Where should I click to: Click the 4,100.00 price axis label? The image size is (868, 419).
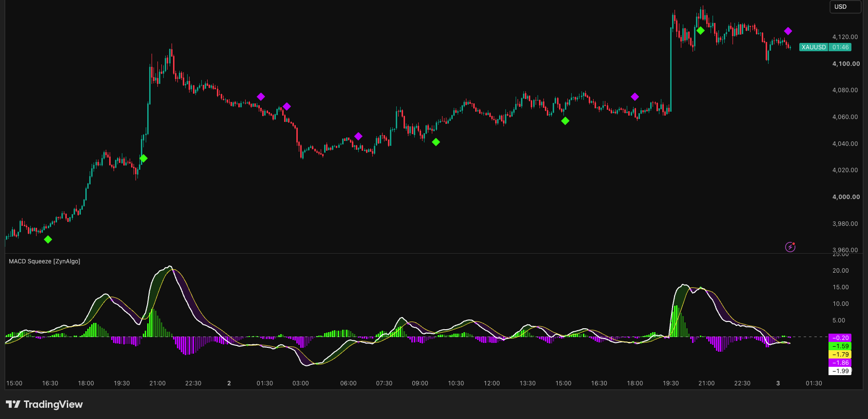click(846, 64)
